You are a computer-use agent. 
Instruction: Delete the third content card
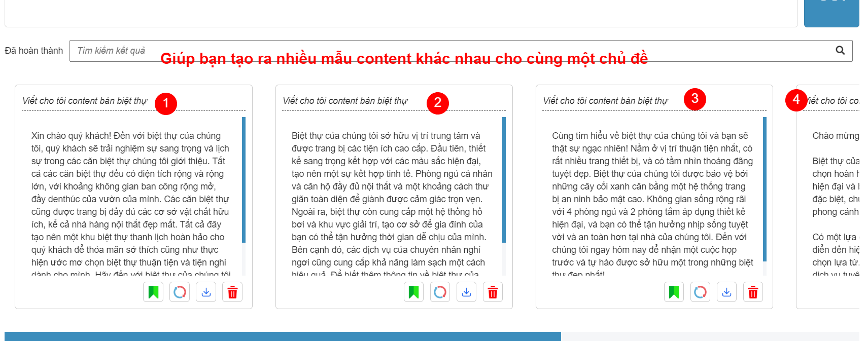click(x=753, y=292)
